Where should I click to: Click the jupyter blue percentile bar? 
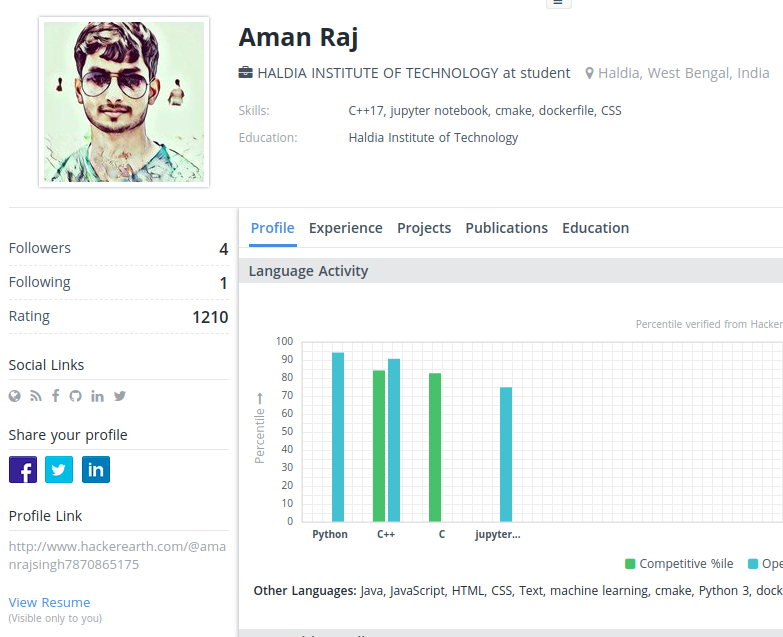(x=506, y=454)
